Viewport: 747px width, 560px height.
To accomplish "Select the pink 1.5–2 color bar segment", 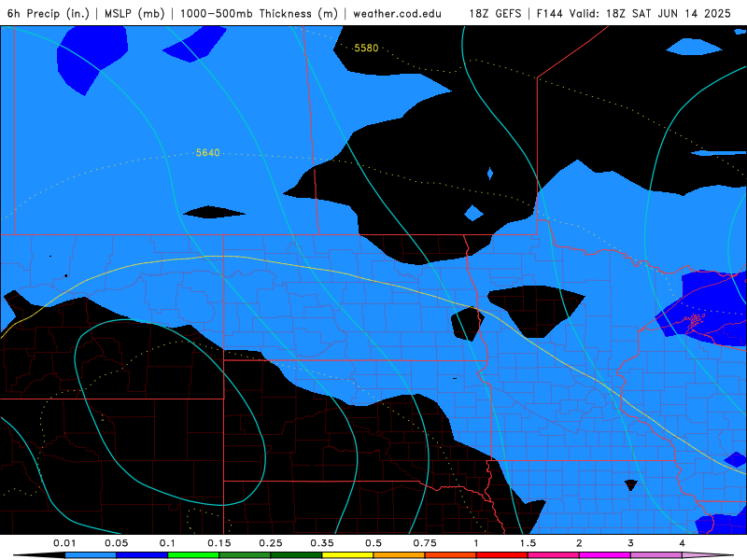I will (554, 555).
